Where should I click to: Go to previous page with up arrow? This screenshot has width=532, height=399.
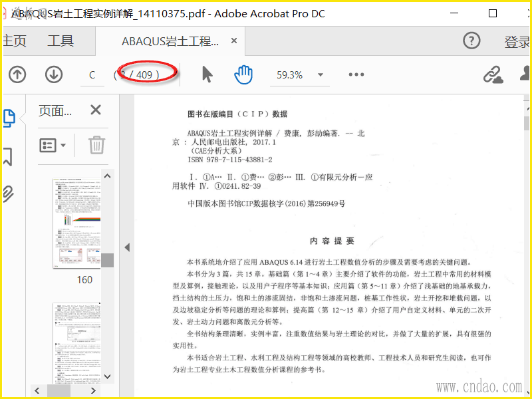17,74
